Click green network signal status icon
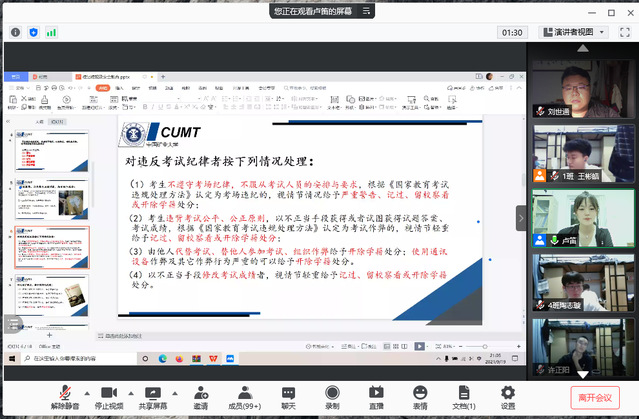The image size is (639, 419). (51, 32)
